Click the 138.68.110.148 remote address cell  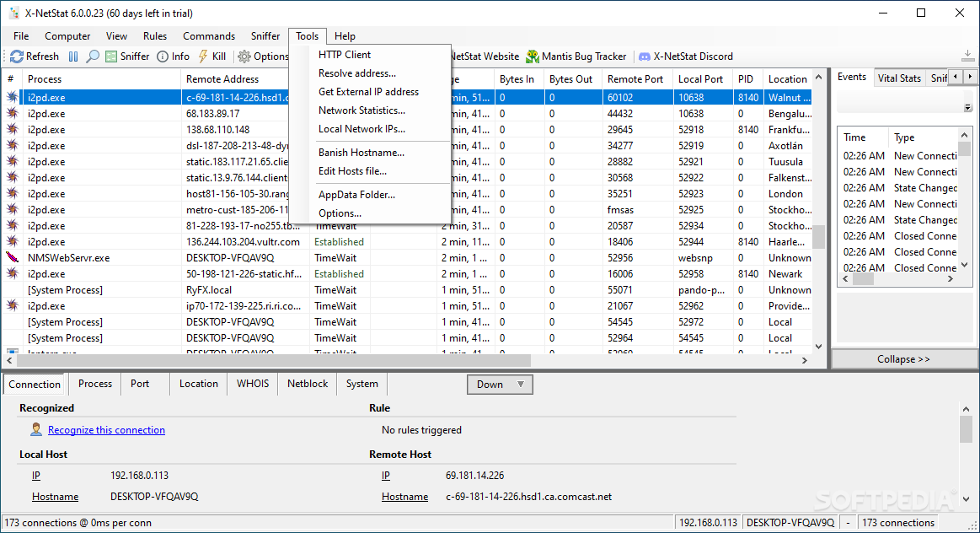coord(244,130)
